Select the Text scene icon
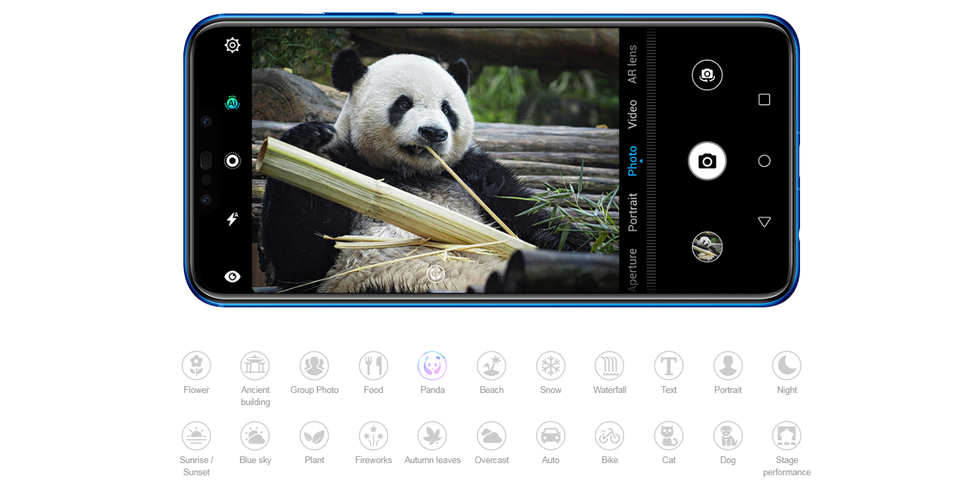Viewport: 980px width, 484px height. pyautogui.click(x=669, y=365)
